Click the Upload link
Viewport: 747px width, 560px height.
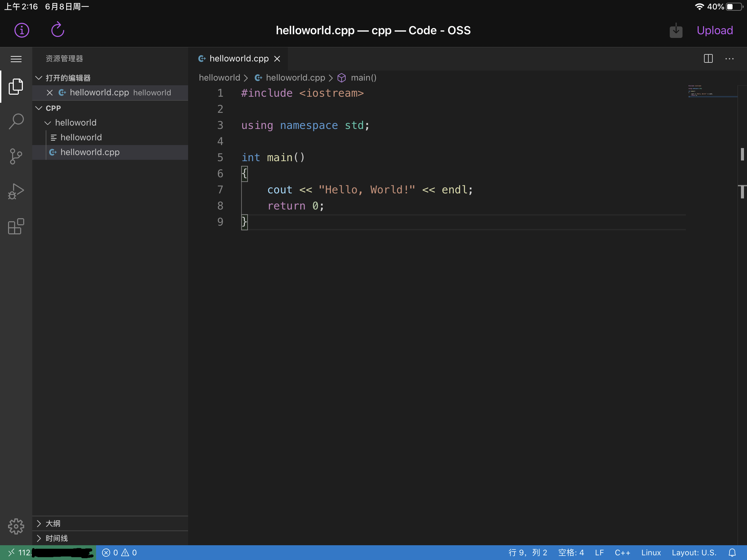(714, 30)
